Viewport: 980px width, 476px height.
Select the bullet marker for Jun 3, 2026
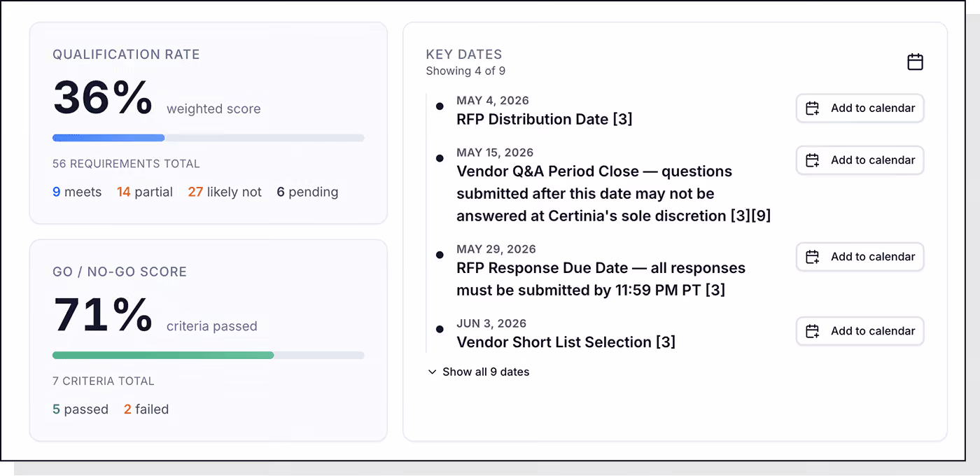click(x=440, y=329)
